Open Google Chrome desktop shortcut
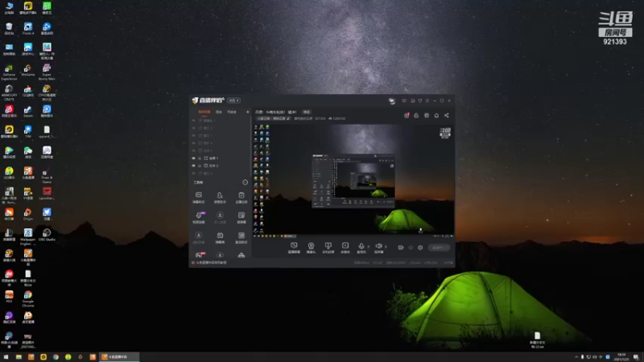The width and height of the screenshot is (644, 362). [x=28, y=298]
